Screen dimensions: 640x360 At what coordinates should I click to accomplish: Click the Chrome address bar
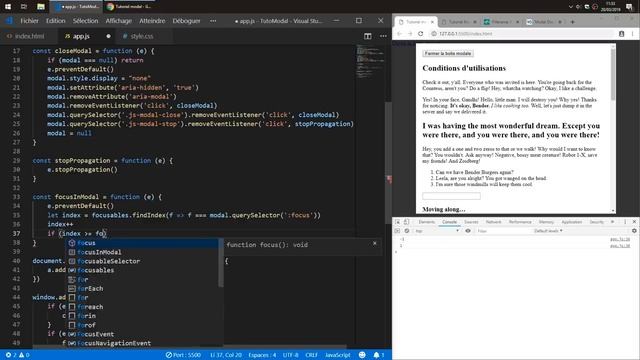coord(521,34)
